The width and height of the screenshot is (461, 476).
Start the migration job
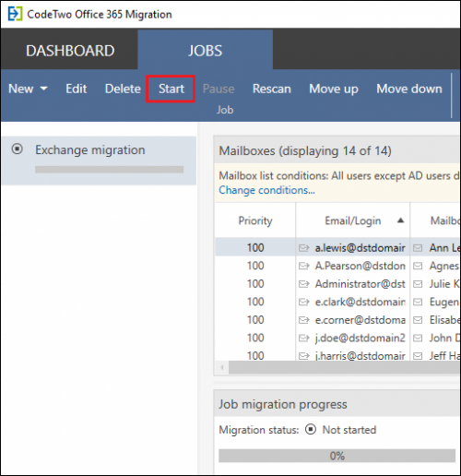tap(171, 89)
